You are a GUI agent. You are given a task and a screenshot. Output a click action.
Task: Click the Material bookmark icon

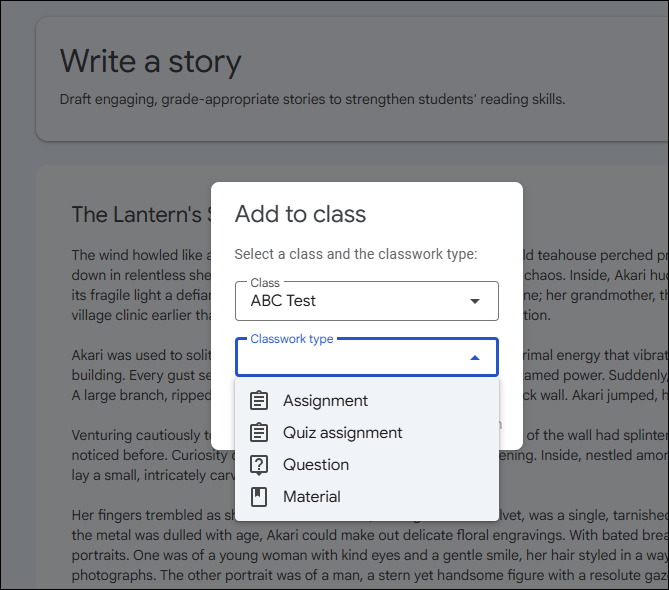tap(259, 497)
